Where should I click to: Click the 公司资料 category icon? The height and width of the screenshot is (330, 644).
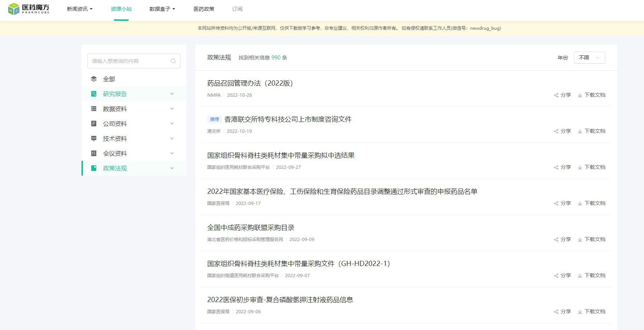pyautogui.click(x=94, y=124)
